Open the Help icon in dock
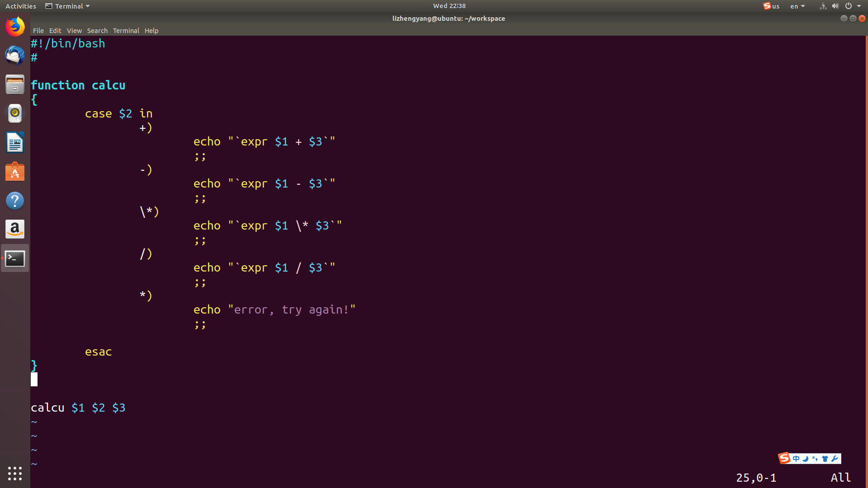868x488 pixels. point(15,200)
